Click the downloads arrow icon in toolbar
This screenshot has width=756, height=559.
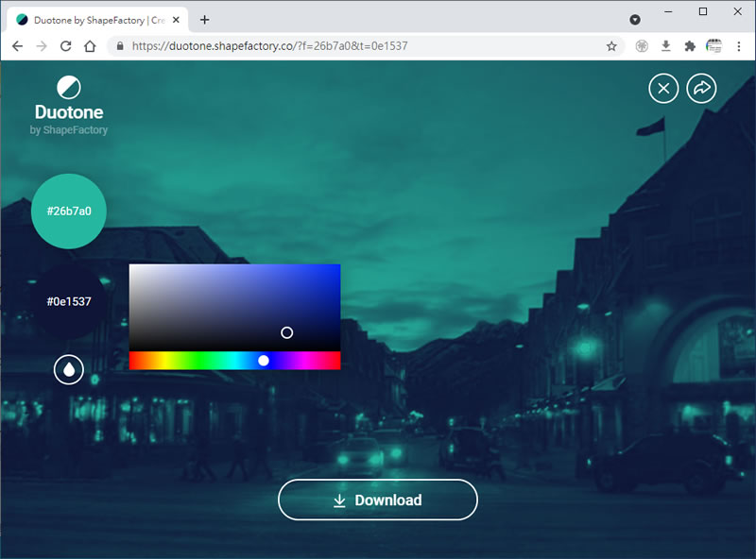tap(666, 45)
